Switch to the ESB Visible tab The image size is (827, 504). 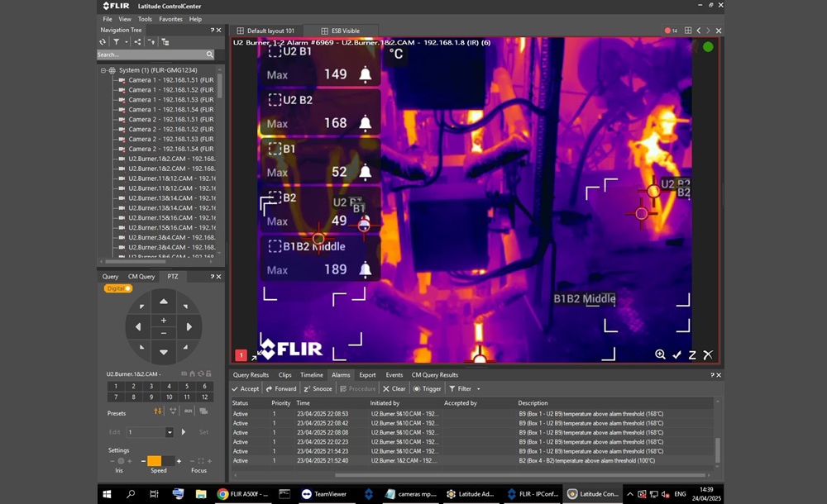pos(340,31)
